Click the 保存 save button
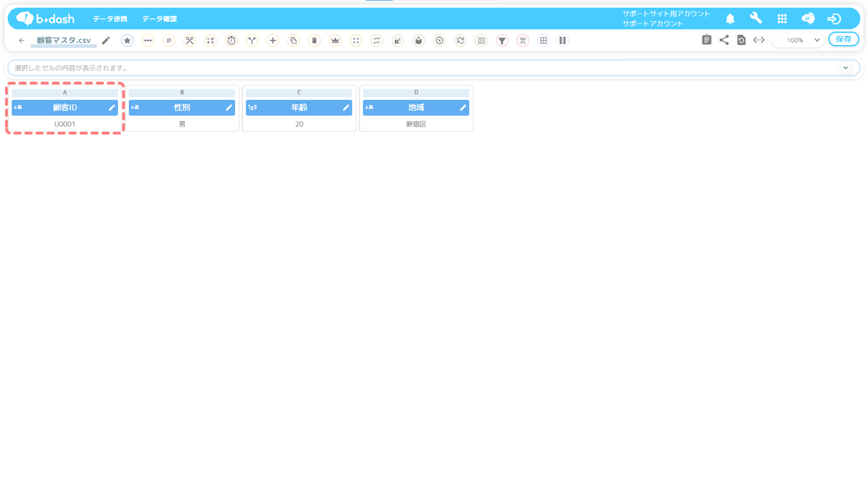Viewport: 868px width, 488px height. [844, 39]
